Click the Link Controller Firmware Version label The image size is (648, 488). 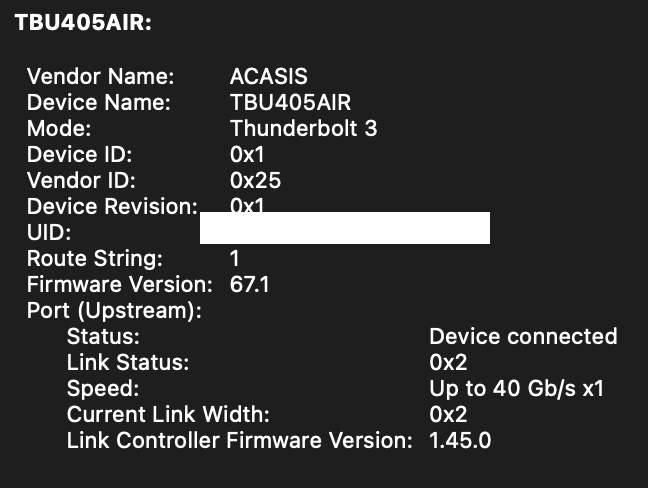pos(239,441)
